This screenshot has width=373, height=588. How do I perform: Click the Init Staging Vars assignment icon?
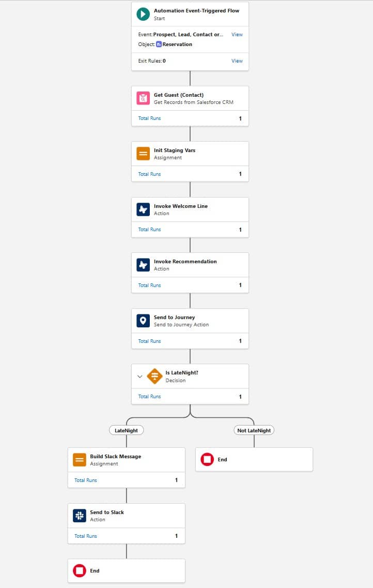143,154
